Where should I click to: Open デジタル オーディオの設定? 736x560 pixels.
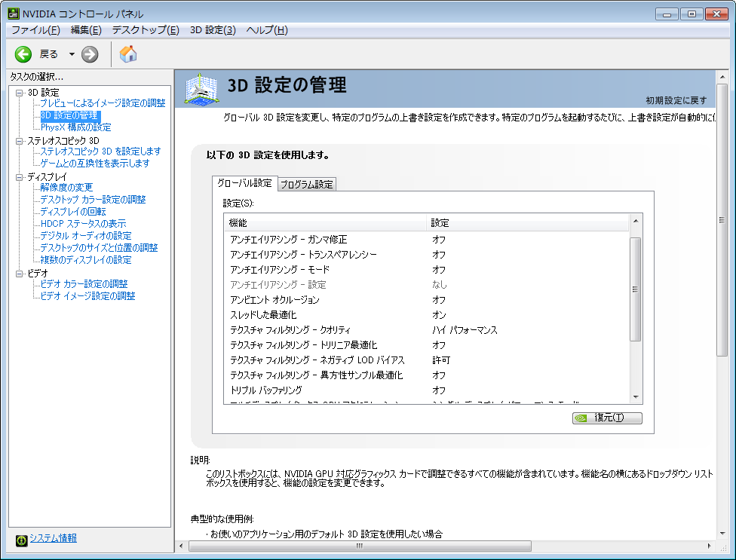pyautogui.click(x=85, y=236)
